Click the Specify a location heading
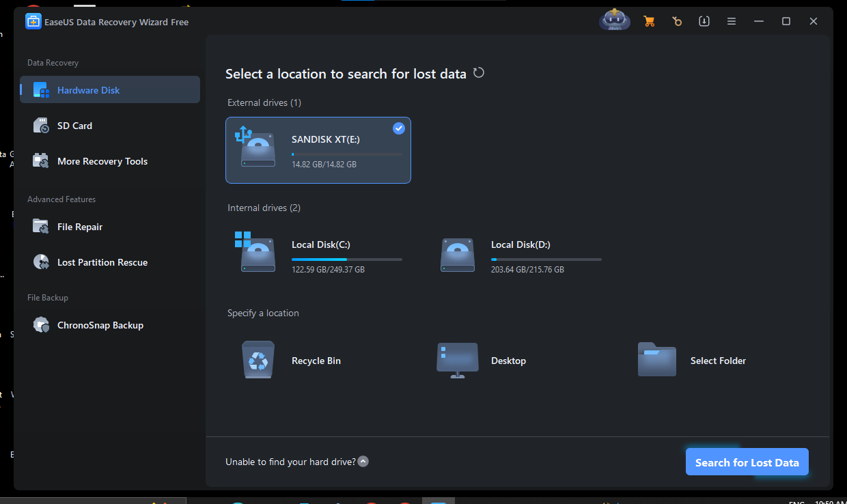 click(x=263, y=313)
